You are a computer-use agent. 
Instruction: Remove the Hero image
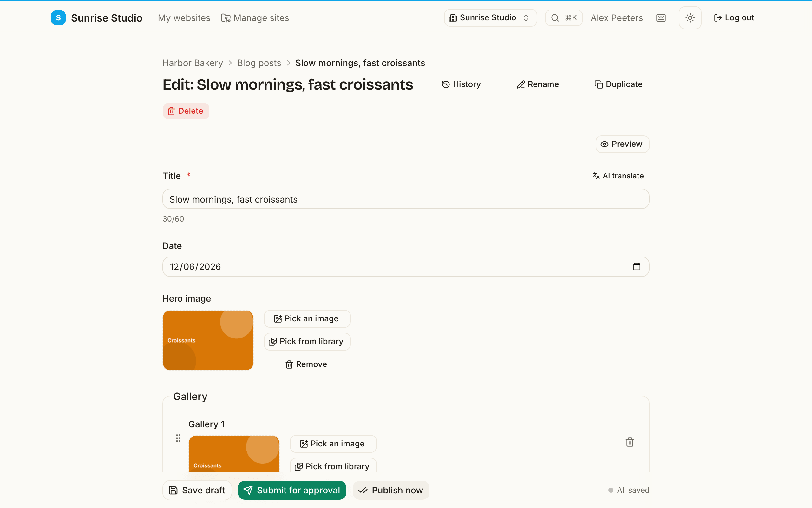(306, 364)
